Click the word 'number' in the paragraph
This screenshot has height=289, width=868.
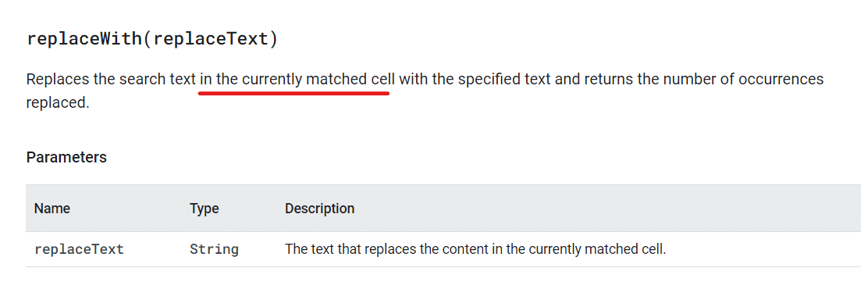(x=686, y=80)
